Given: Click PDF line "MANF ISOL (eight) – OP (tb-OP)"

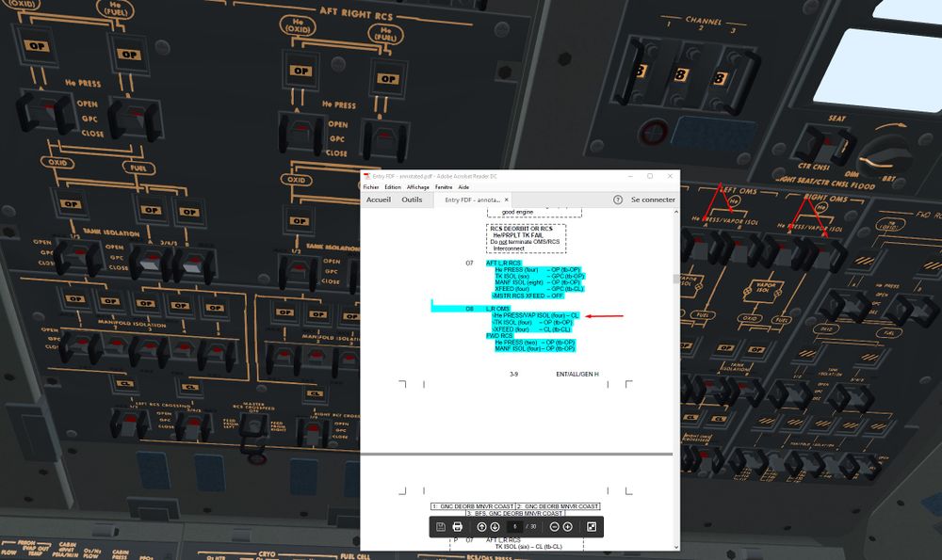Looking at the screenshot, I should click(x=538, y=282).
